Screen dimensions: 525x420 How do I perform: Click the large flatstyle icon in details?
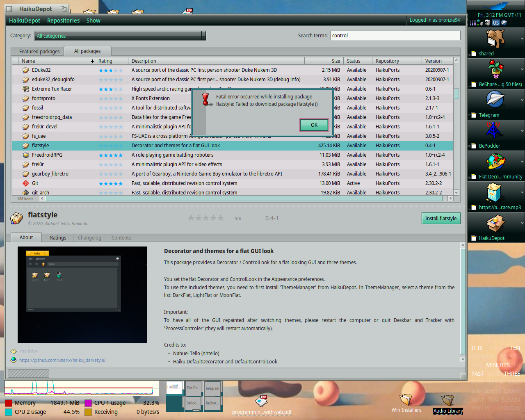click(x=16, y=218)
